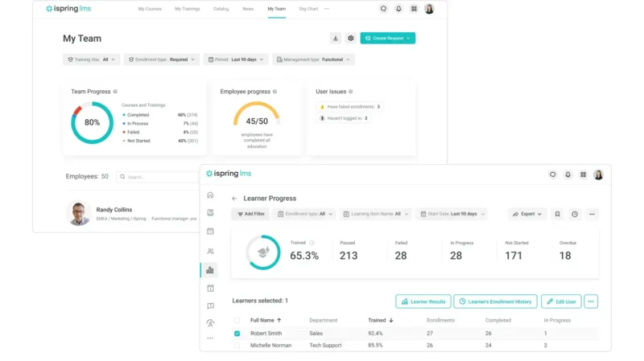Click the ispring lms logo in My Team window
Image resolution: width=644 pixels, height=361 pixels.
point(68,9)
